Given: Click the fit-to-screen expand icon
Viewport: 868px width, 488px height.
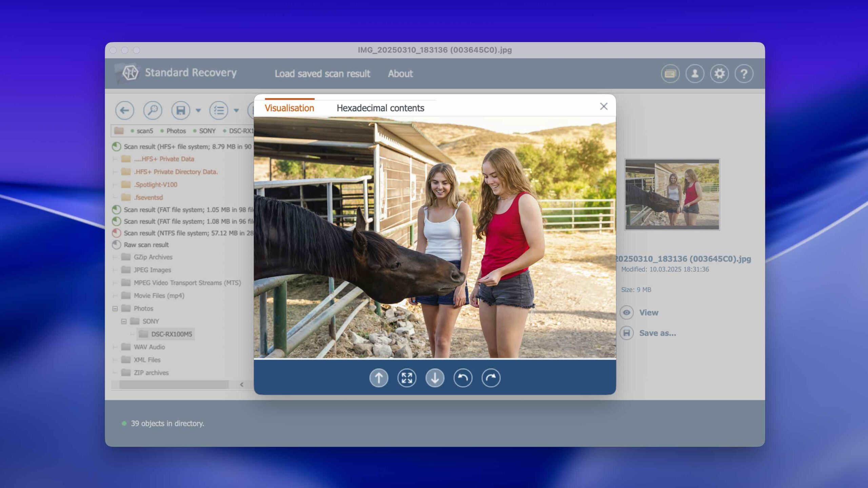Looking at the screenshot, I should click(x=407, y=378).
